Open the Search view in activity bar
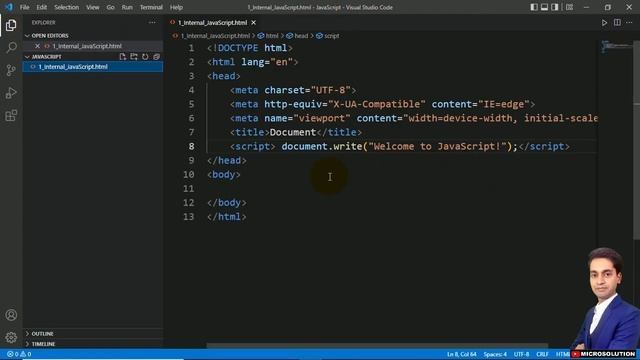 pyautogui.click(x=11, y=47)
